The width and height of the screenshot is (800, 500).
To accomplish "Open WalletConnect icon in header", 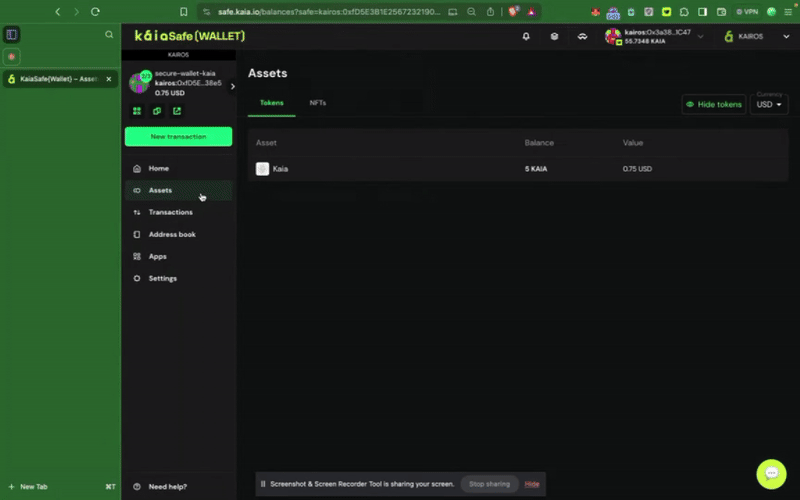I will pos(582,36).
